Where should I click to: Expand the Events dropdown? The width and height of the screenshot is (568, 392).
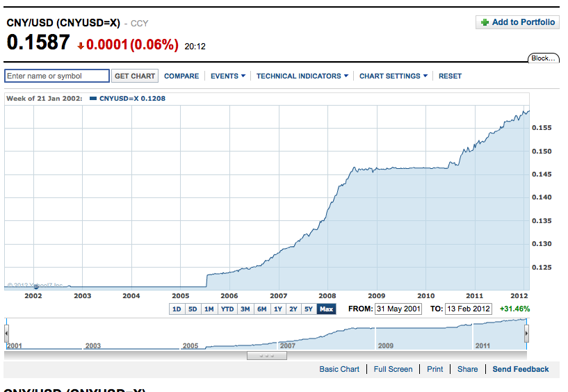227,76
